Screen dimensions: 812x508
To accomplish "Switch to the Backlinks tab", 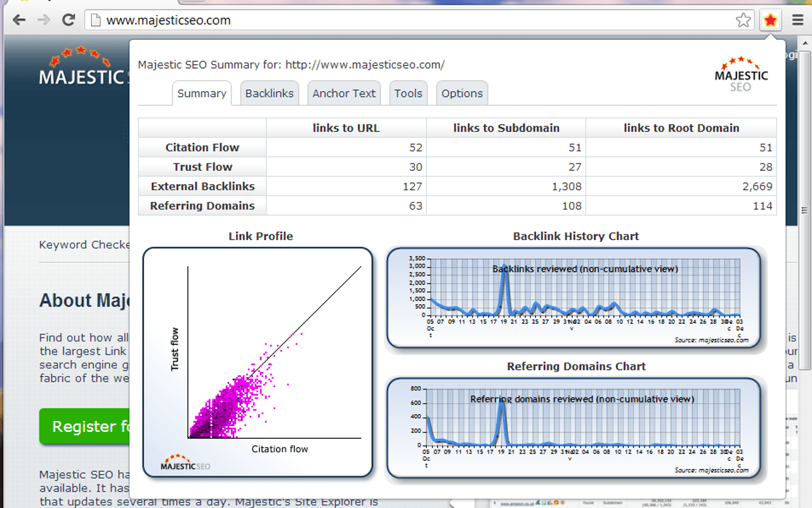I will [269, 93].
